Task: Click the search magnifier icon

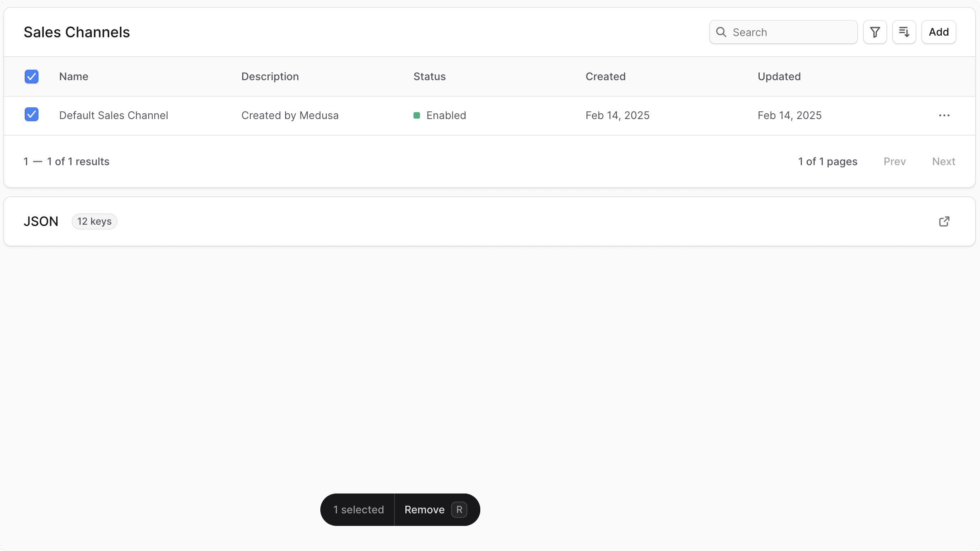Action: [x=722, y=32]
